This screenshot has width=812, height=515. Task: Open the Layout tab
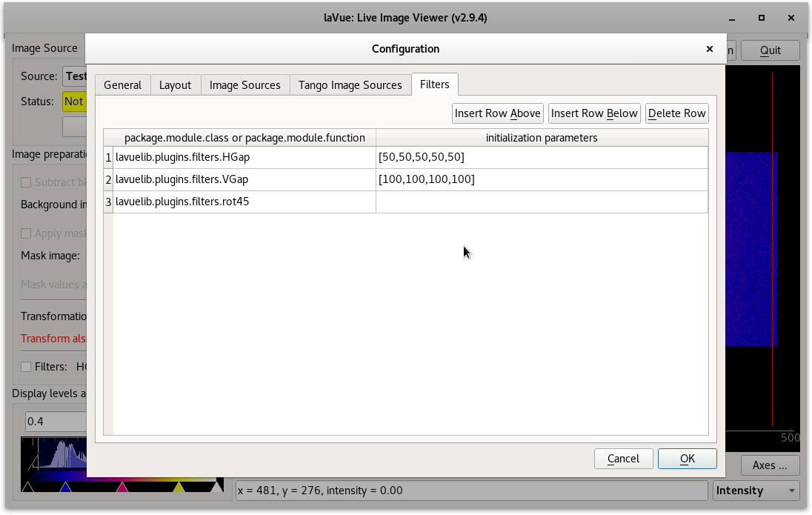tap(176, 84)
